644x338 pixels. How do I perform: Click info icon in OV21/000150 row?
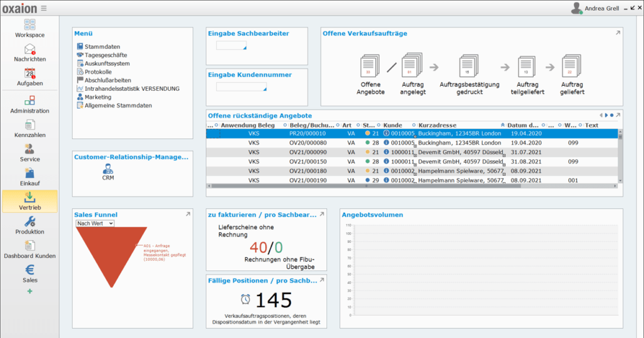click(386, 161)
